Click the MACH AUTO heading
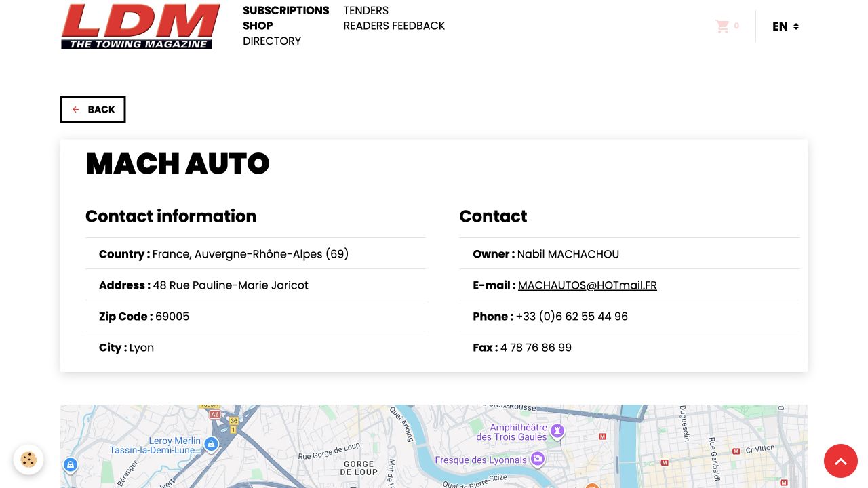Viewport: 868px width, 488px height. point(178,164)
